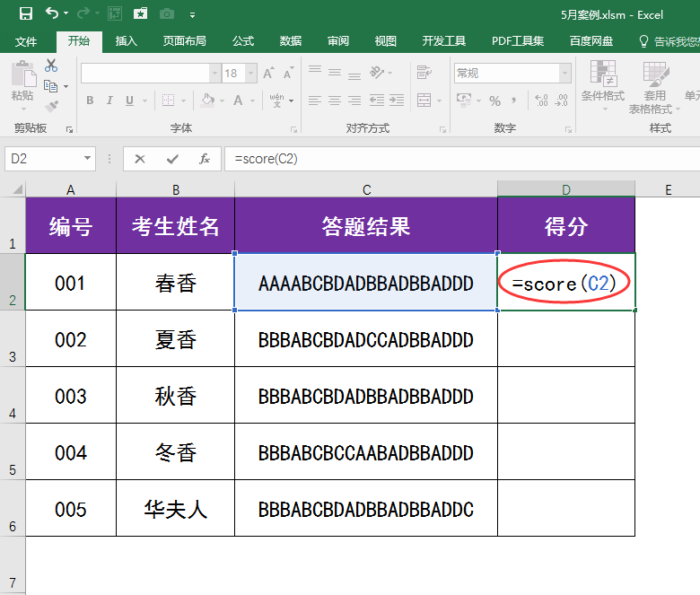Screen dimensions: 700x595
Task: Click the Wrap Text icon
Action: tap(424, 72)
